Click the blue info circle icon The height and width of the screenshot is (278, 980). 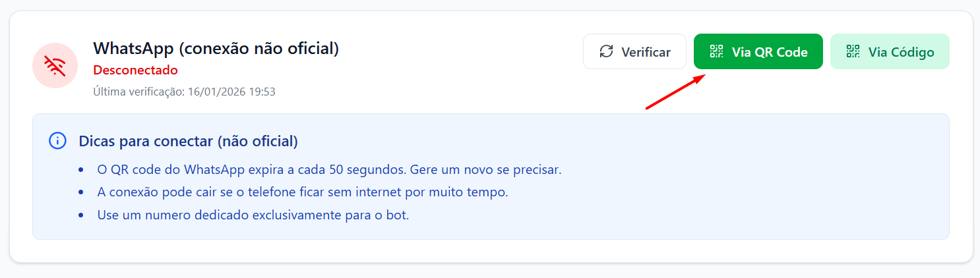tap(58, 141)
